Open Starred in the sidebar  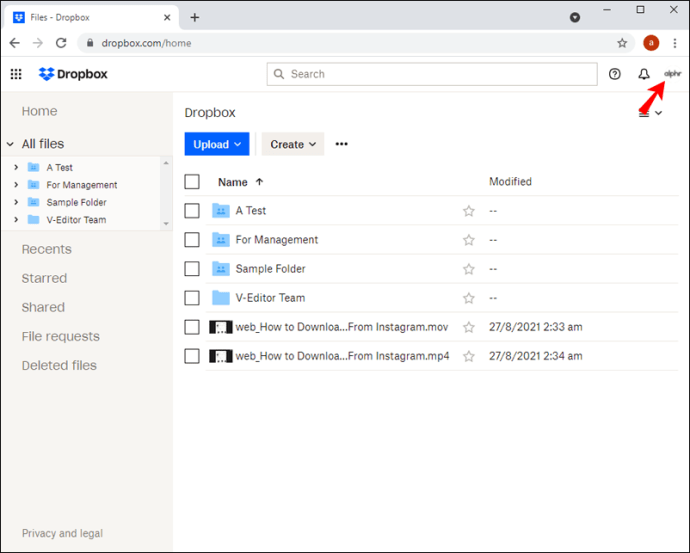(x=44, y=278)
